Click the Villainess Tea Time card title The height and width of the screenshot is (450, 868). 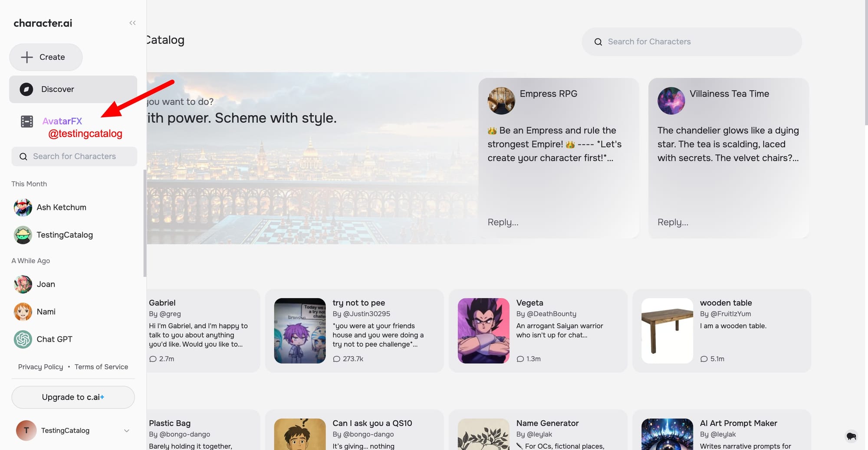click(x=729, y=94)
